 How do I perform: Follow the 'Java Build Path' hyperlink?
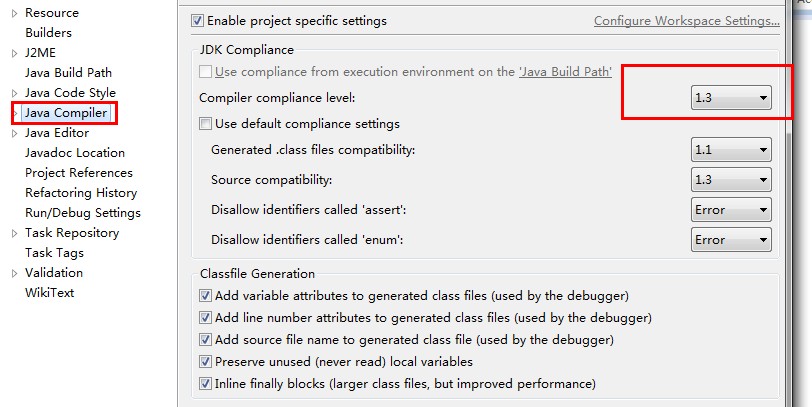566,71
